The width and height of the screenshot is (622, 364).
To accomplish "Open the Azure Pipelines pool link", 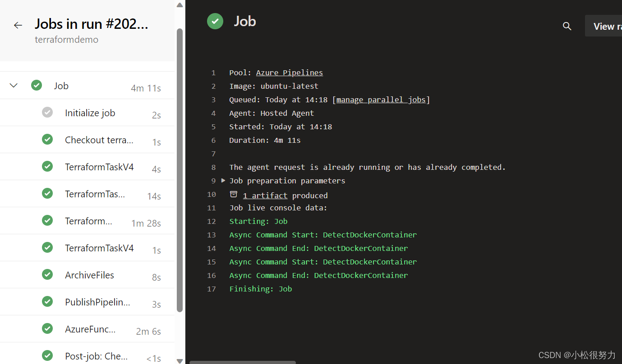I will pyautogui.click(x=290, y=73).
